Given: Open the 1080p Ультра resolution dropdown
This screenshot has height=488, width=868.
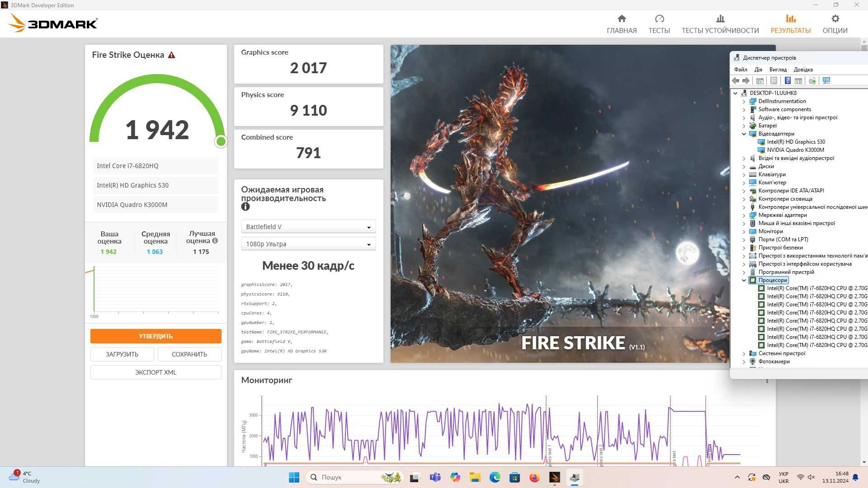Looking at the screenshot, I should [308, 244].
